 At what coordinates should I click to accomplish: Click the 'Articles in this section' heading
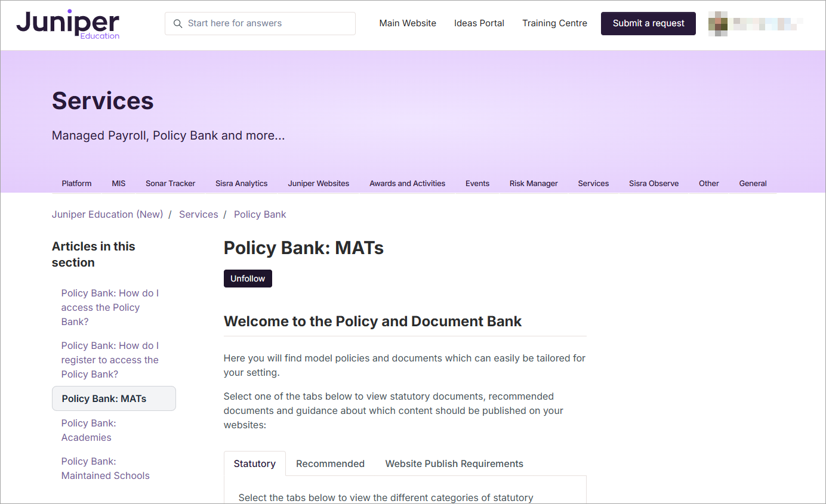(x=94, y=254)
